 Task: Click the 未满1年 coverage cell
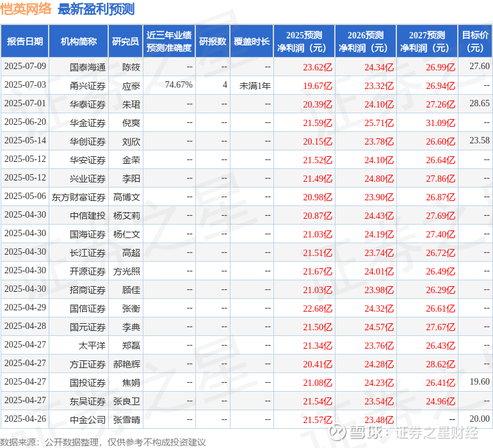(x=255, y=86)
